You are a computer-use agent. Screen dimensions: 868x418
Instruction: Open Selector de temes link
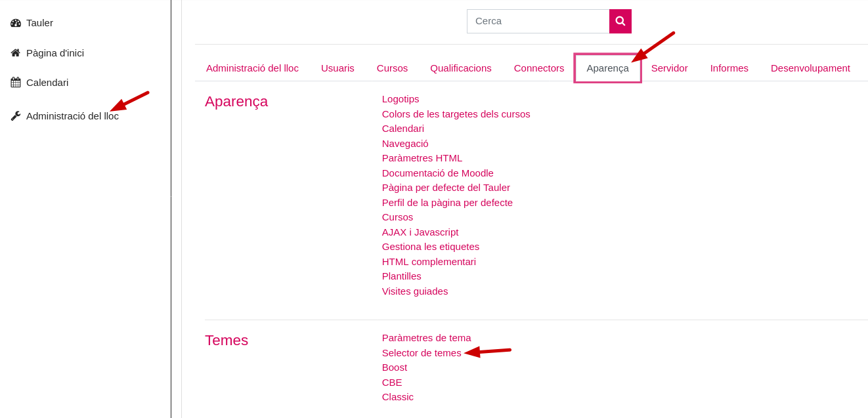422,353
